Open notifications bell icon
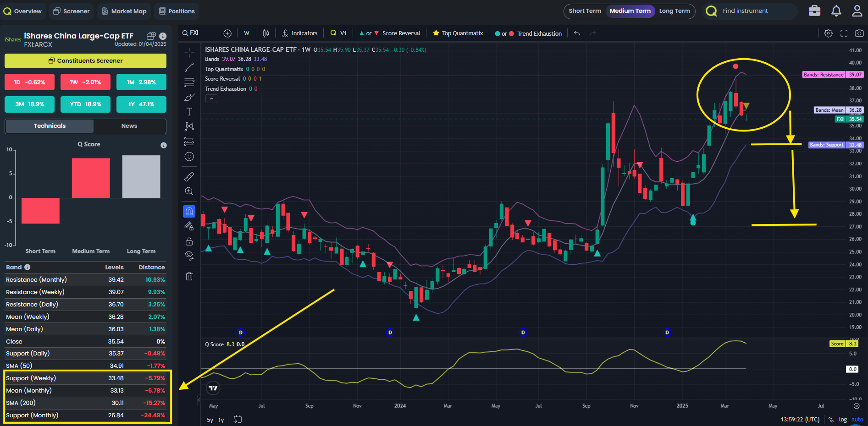Image resolution: width=868 pixels, height=426 pixels. (836, 11)
